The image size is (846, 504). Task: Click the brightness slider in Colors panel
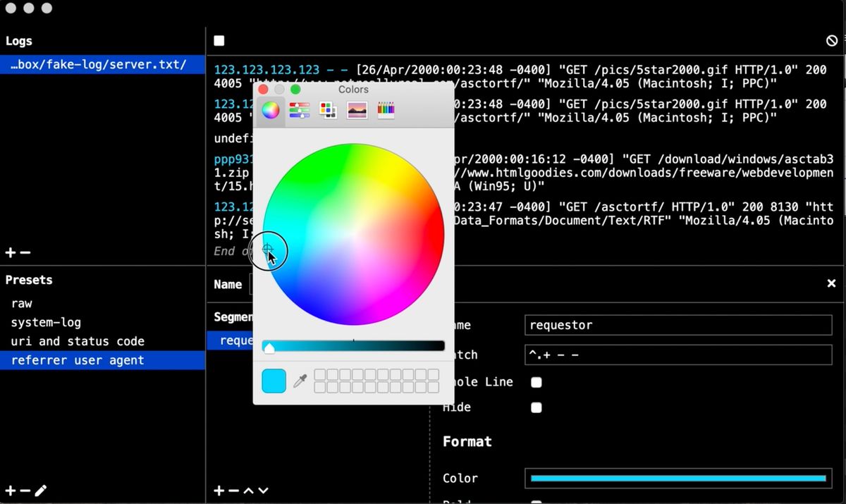point(353,346)
